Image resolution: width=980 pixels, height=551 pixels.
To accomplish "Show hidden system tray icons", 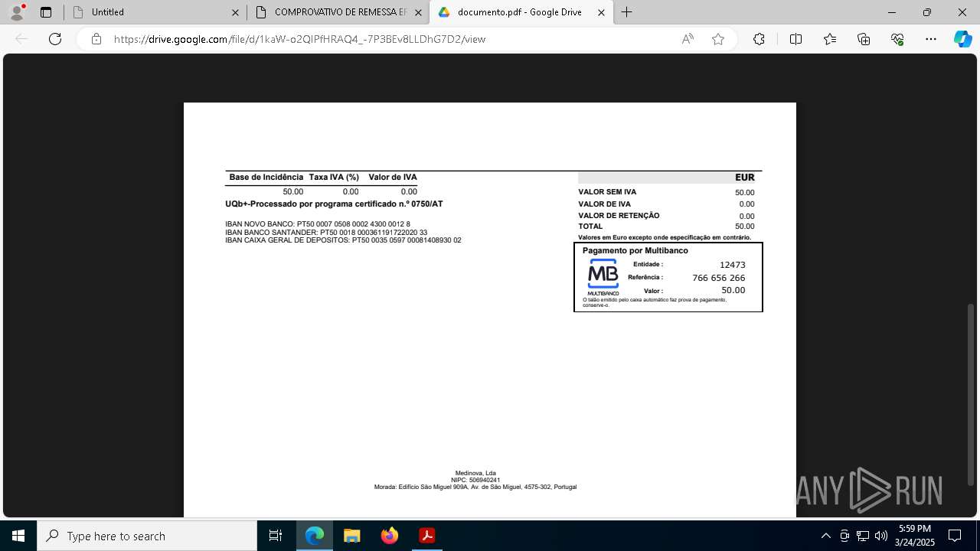I will pyautogui.click(x=825, y=536).
